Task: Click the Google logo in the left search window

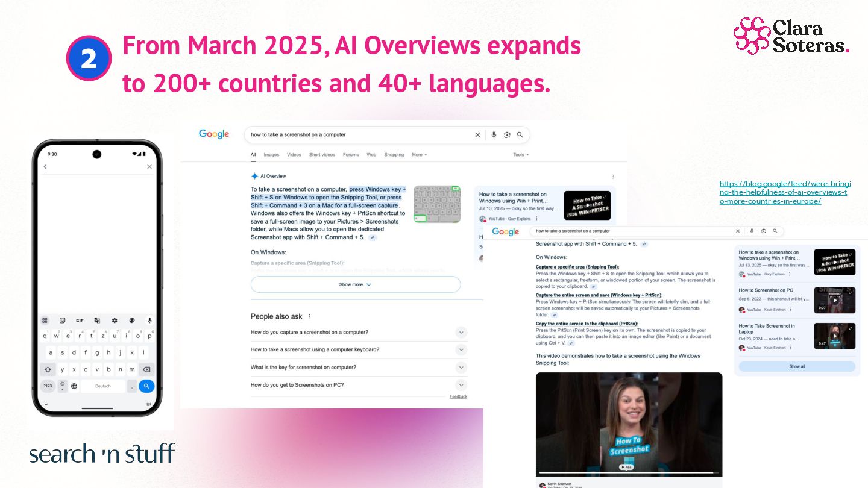Action: click(x=214, y=134)
